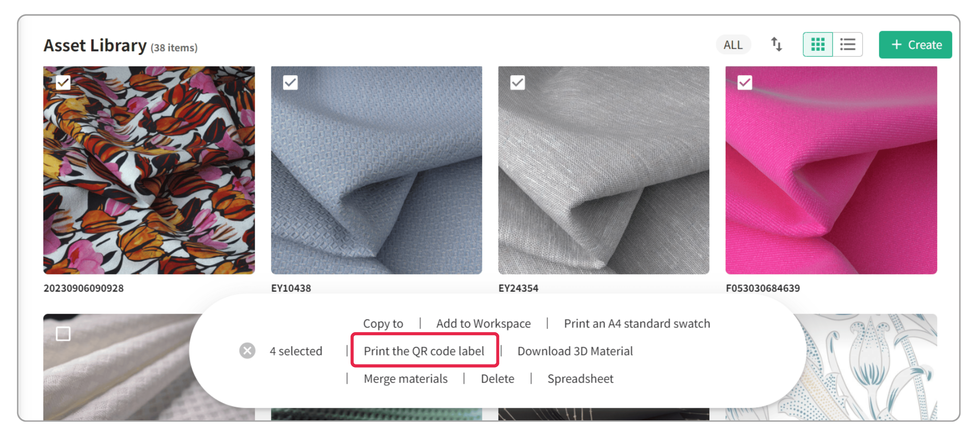Switch to list view layout

click(847, 44)
